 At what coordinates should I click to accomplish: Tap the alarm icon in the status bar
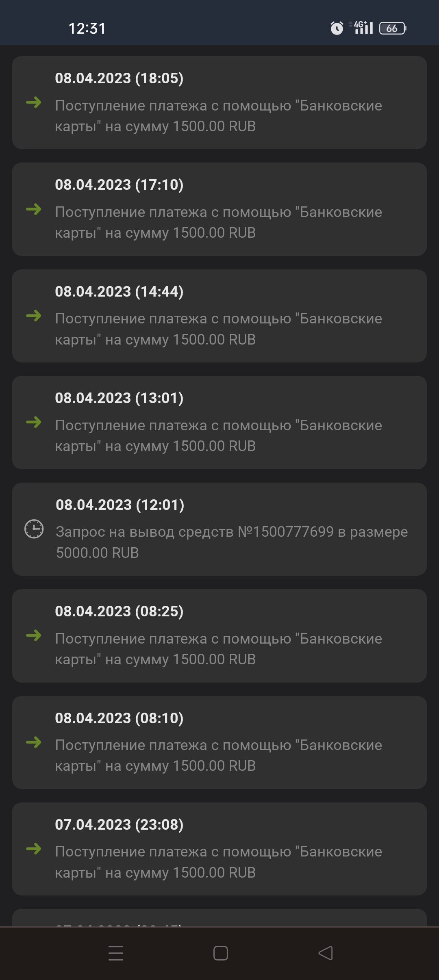(x=337, y=28)
